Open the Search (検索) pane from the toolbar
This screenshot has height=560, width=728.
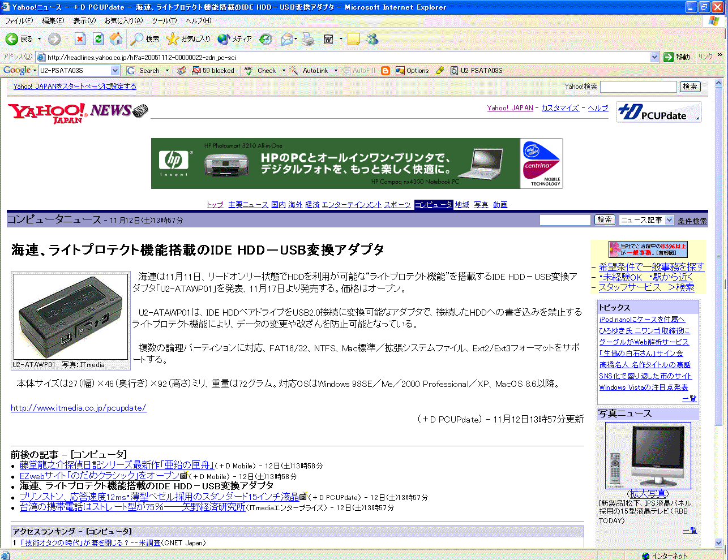click(145, 39)
